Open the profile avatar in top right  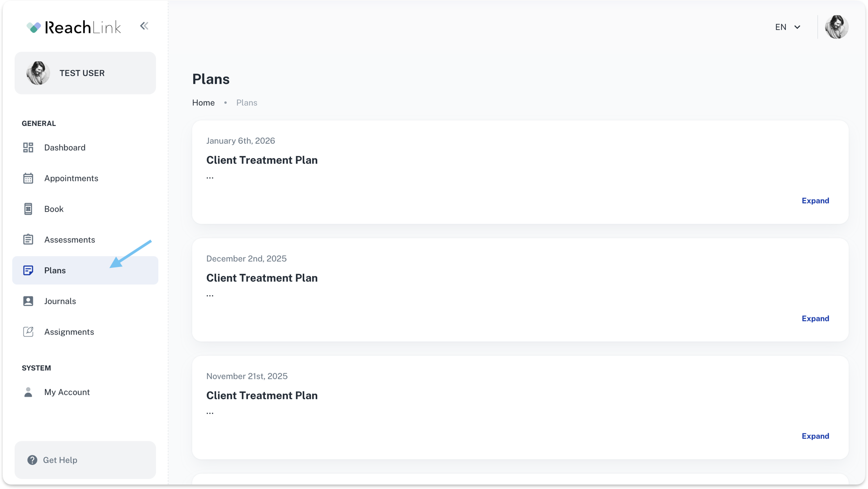(837, 27)
